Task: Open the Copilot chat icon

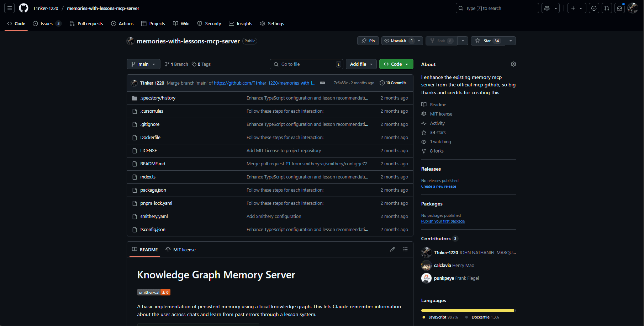Action: [547, 8]
